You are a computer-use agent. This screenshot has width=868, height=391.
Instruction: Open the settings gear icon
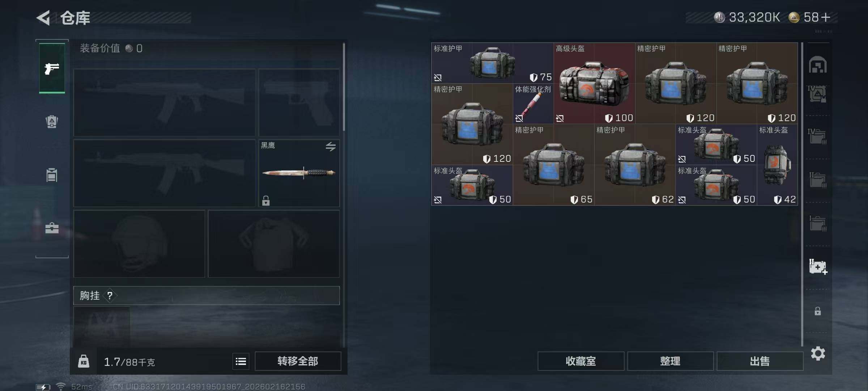pyautogui.click(x=818, y=353)
